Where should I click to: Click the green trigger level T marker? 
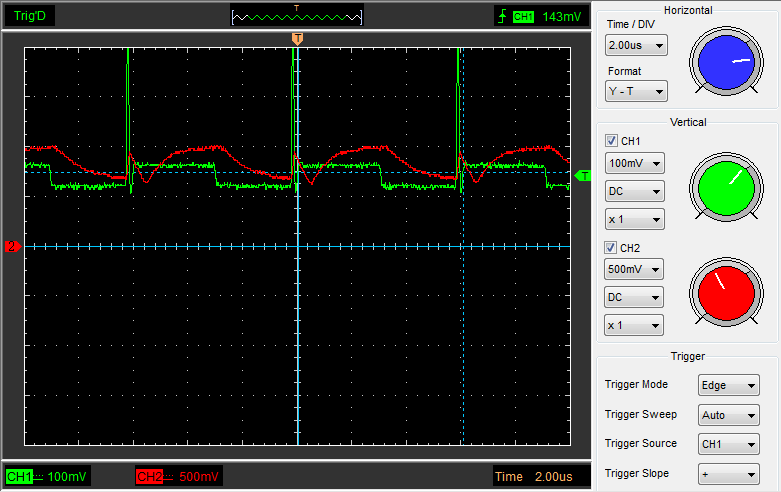pyautogui.click(x=584, y=176)
